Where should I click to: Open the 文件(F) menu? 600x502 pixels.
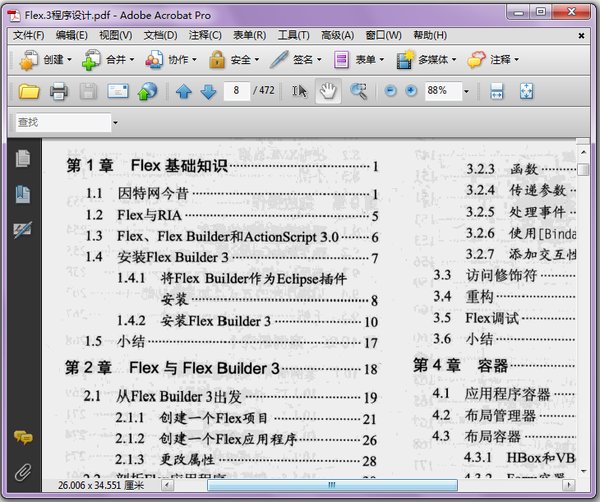click(29, 36)
